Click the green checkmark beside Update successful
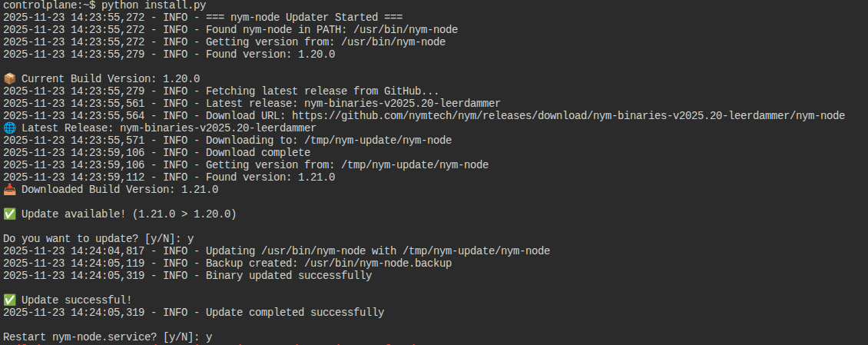Image resolution: width=868 pixels, height=345 pixels. pos(9,300)
